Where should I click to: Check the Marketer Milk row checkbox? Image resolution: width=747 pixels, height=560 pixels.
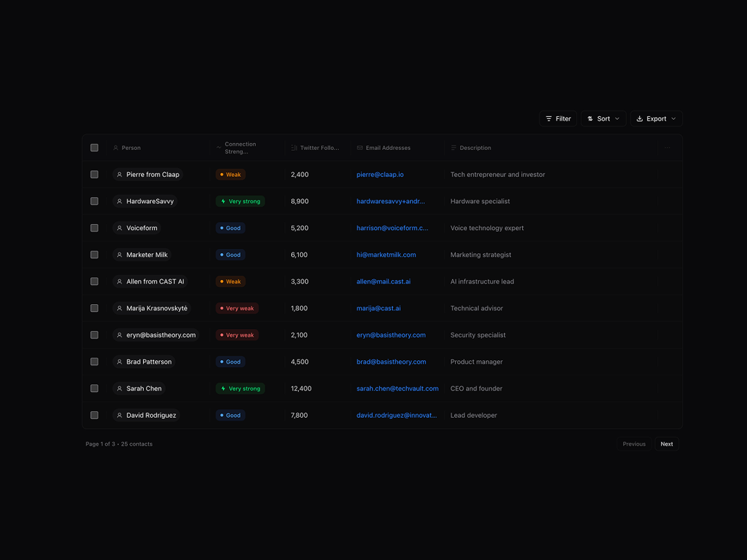(94, 254)
